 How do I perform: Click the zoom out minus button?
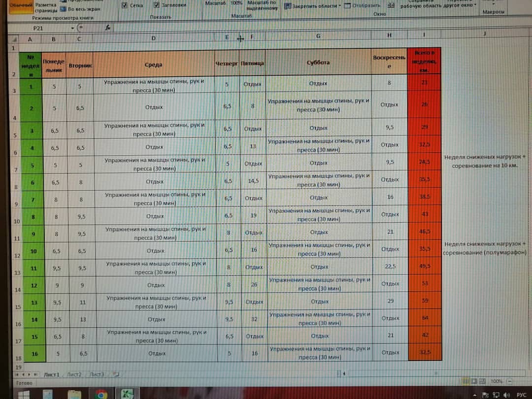[510, 381]
